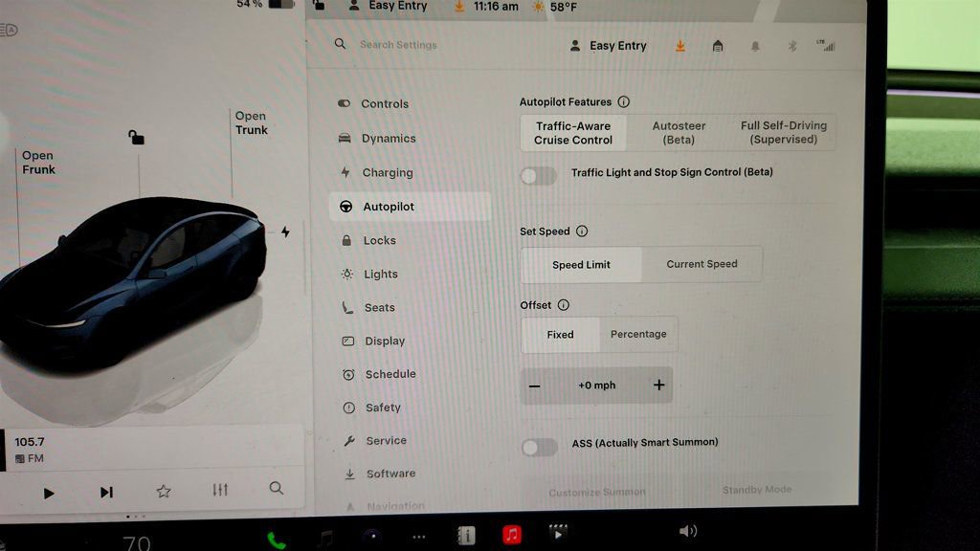Tap the LTE signal strength icon
Image resolution: width=980 pixels, height=551 pixels.
826,45
